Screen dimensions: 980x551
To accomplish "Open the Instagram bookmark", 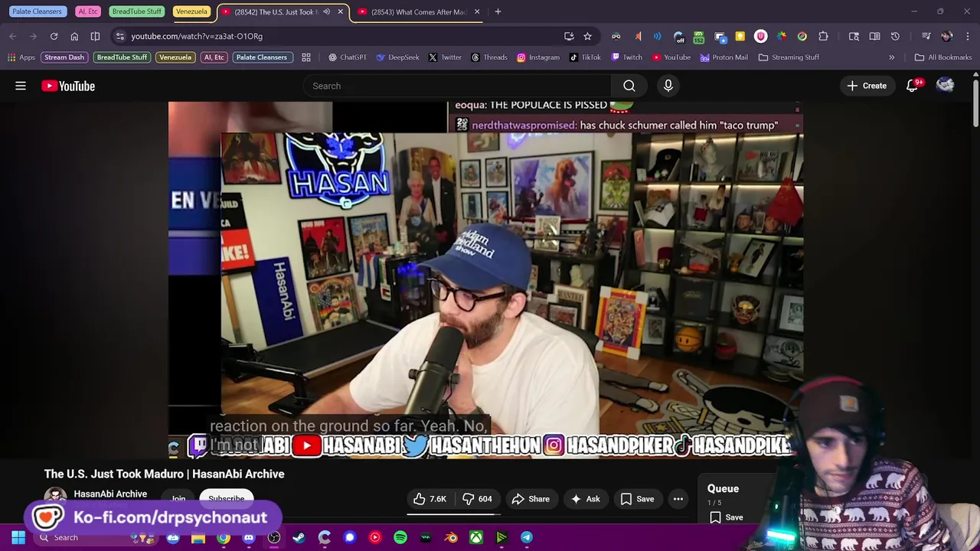I will click(538, 57).
